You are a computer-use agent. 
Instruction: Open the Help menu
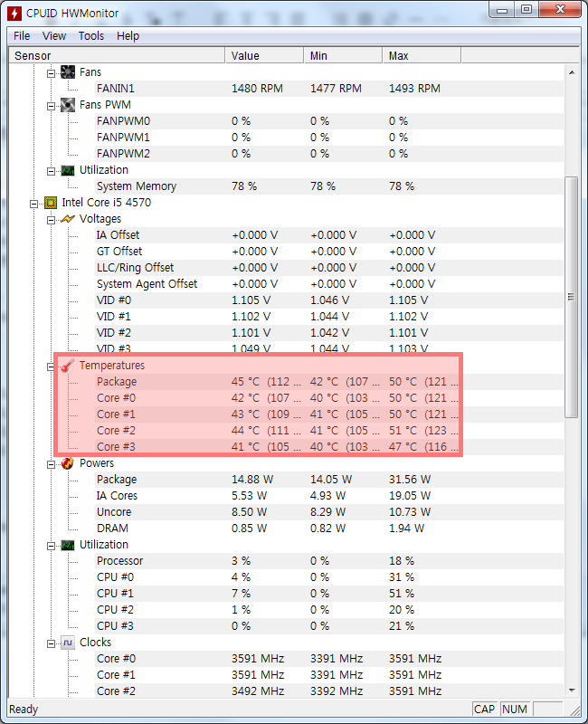[x=128, y=36]
